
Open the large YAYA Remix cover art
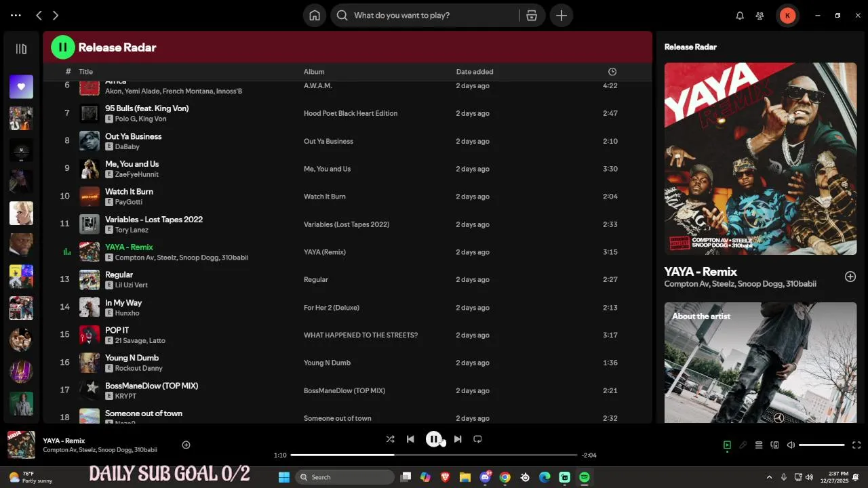tap(760, 159)
